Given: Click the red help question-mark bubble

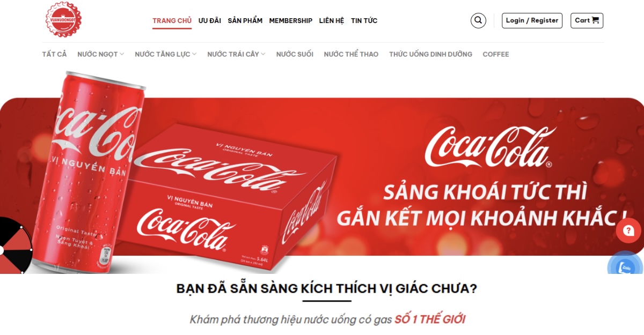Looking at the screenshot, I should pos(628,231).
